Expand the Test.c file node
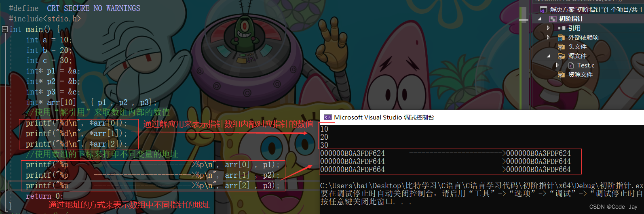 click(x=557, y=65)
